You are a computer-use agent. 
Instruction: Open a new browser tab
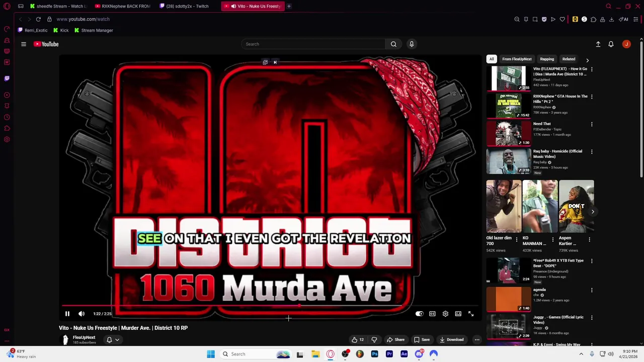pos(289,6)
